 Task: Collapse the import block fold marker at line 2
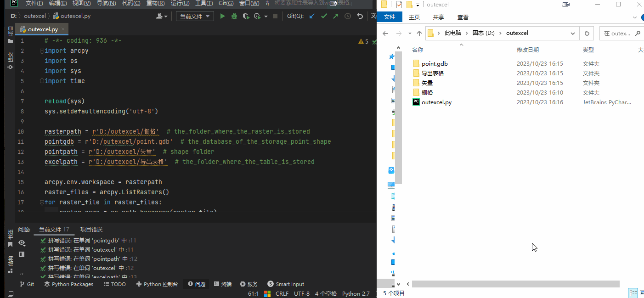pyautogui.click(x=41, y=51)
